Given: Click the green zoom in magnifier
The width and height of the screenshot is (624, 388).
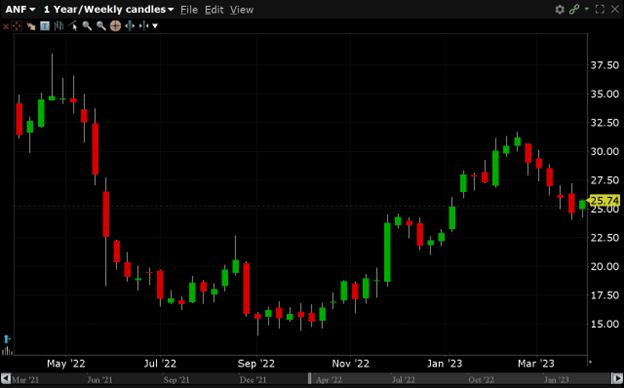Looking at the screenshot, I should pos(87,26).
